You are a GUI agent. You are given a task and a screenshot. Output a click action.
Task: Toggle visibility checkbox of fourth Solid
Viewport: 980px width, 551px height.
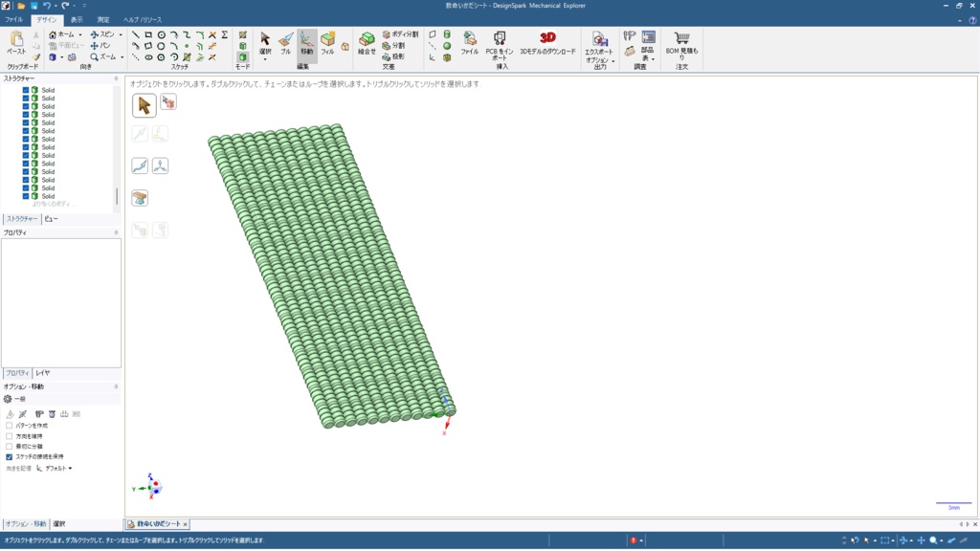(26, 115)
